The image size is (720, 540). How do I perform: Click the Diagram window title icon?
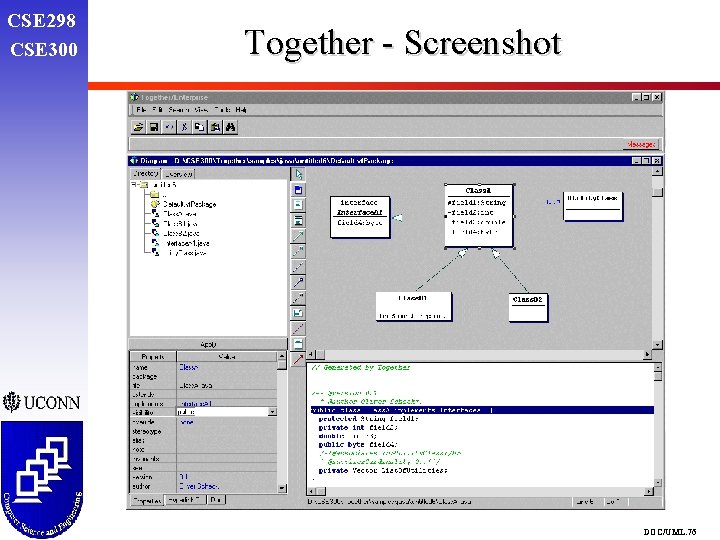[x=134, y=161]
